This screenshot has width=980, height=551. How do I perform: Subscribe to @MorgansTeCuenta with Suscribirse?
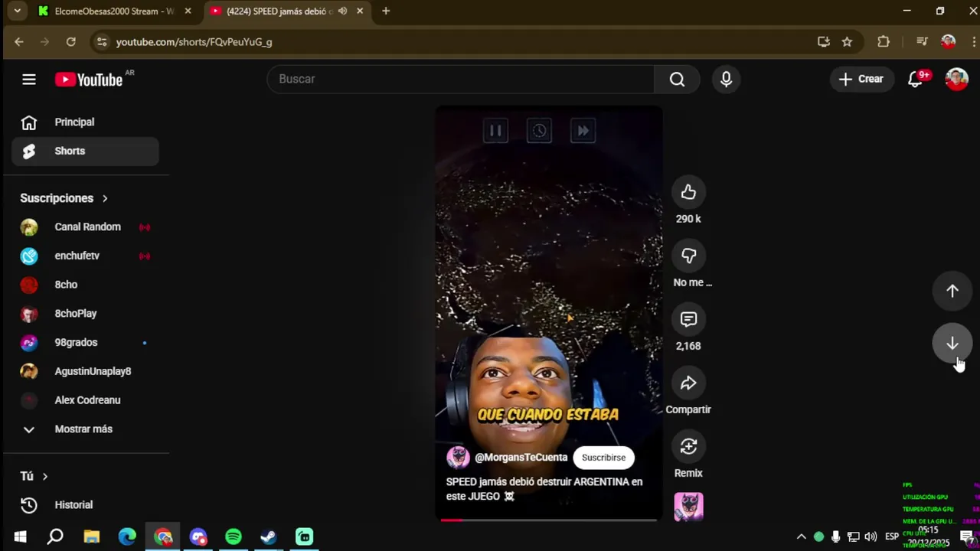[x=603, y=458]
